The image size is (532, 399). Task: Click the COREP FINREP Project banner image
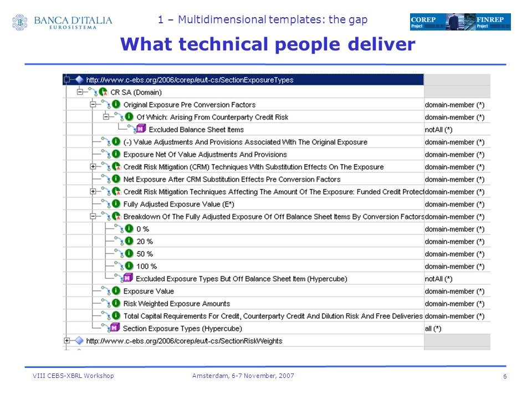point(460,22)
